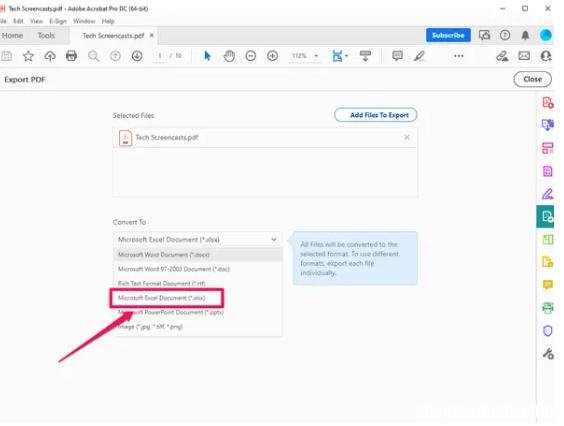
Task: Select the hand pan tool
Action: point(229,56)
